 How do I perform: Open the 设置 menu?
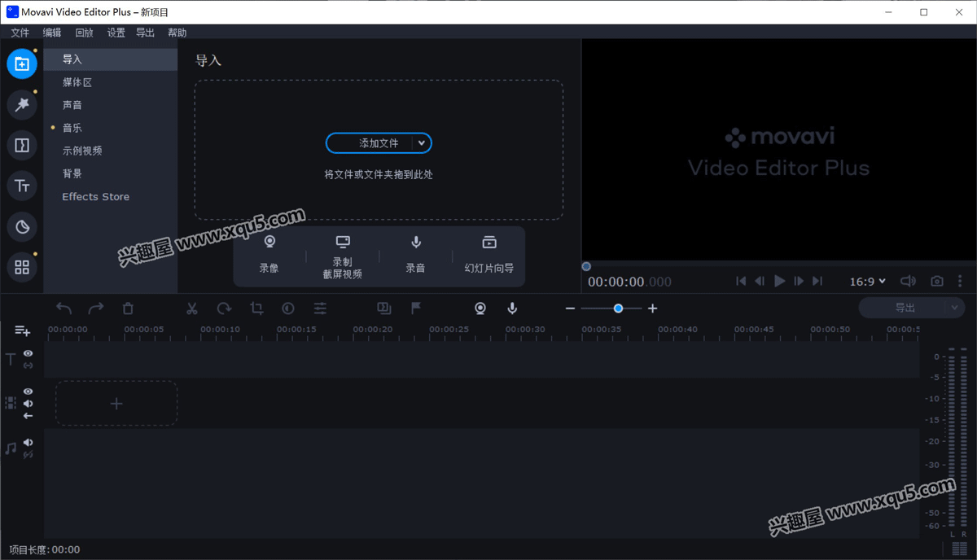click(116, 33)
